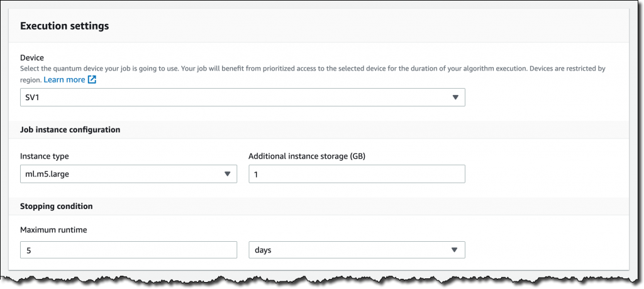The image size is (644, 289).
Task: Click the arrow on the days unit selector
Action: click(x=455, y=250)
